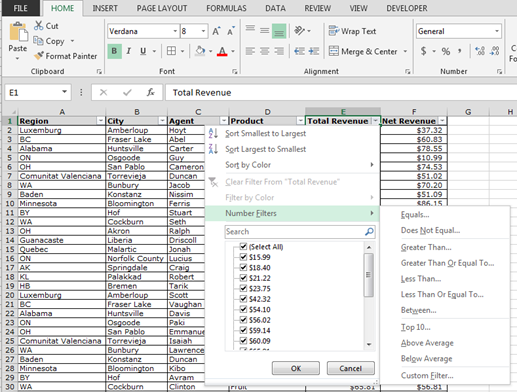Align text right
This screenshot has height=392, width=517.
(x=279, y=51)
